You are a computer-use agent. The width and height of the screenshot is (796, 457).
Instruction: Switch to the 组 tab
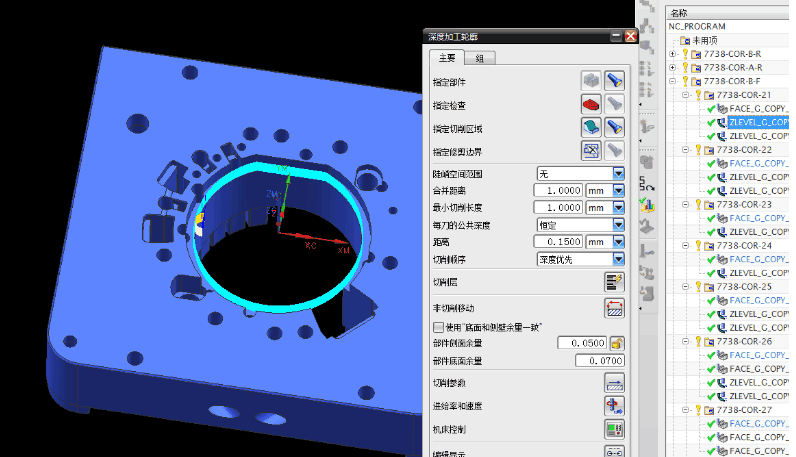pyautogui.click(x=480, y=58)
